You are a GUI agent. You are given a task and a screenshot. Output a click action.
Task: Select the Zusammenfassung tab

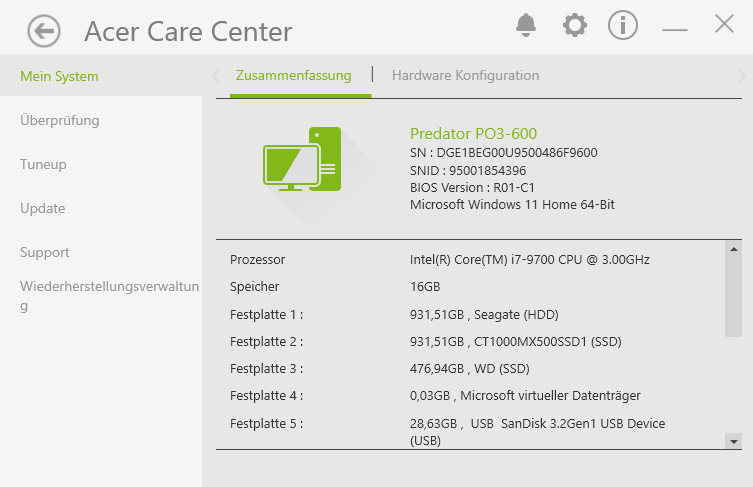(x=293, y=75)
